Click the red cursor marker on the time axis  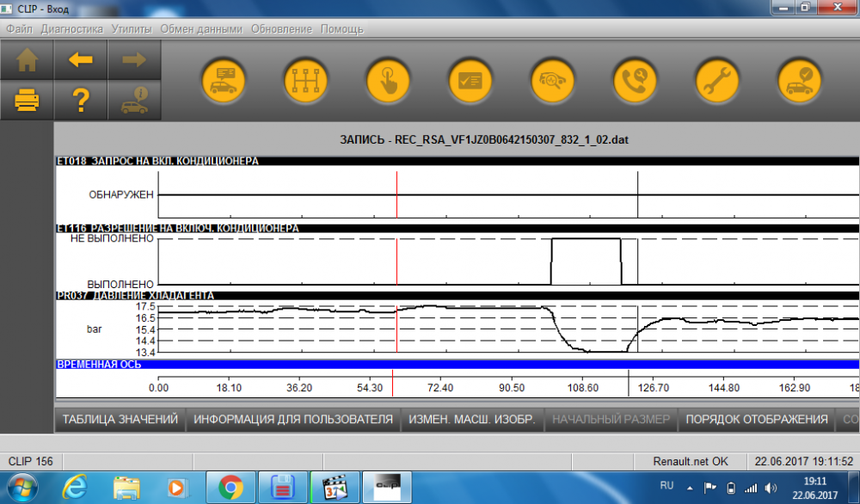393,383
